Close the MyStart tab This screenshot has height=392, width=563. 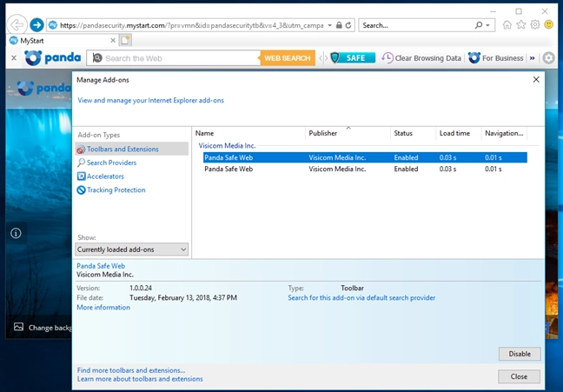(x=113, y=40)
